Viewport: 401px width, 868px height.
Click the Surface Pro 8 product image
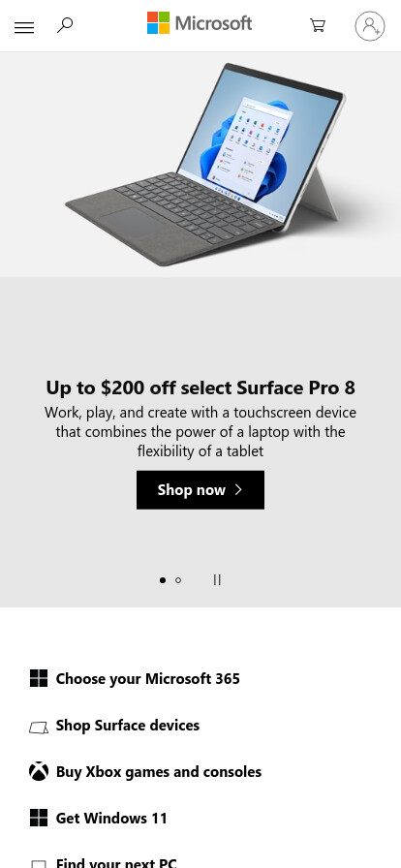pos(206,164)
